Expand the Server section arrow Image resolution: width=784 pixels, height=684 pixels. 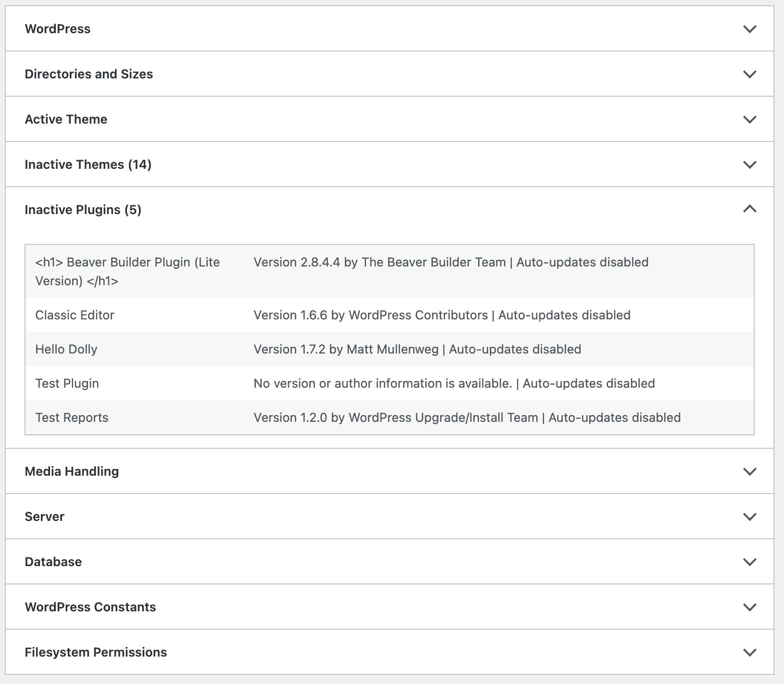[x=749, y=517]
